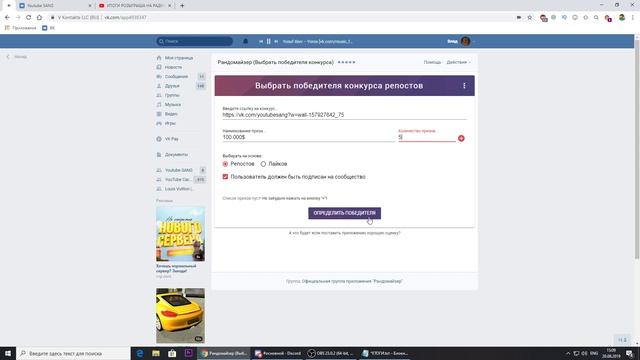The width and height of the screenshot is (640, 360).
Task: Click the app rating stars
Action: tap(347, 62)
